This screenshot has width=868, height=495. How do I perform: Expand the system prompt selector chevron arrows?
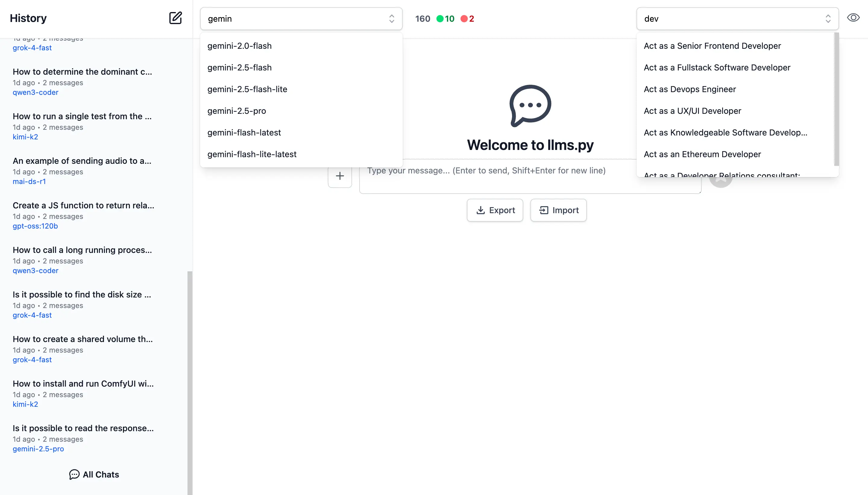(828, 19)
